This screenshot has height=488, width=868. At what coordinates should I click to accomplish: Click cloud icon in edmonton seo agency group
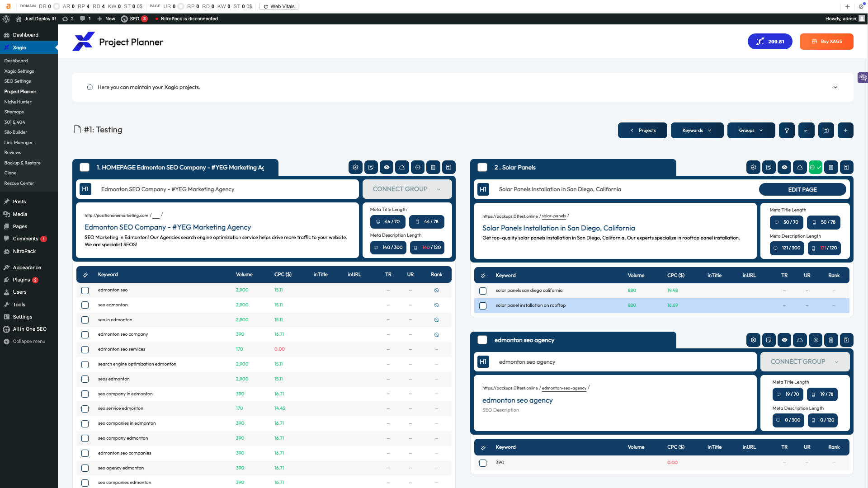tap(800, 340)
